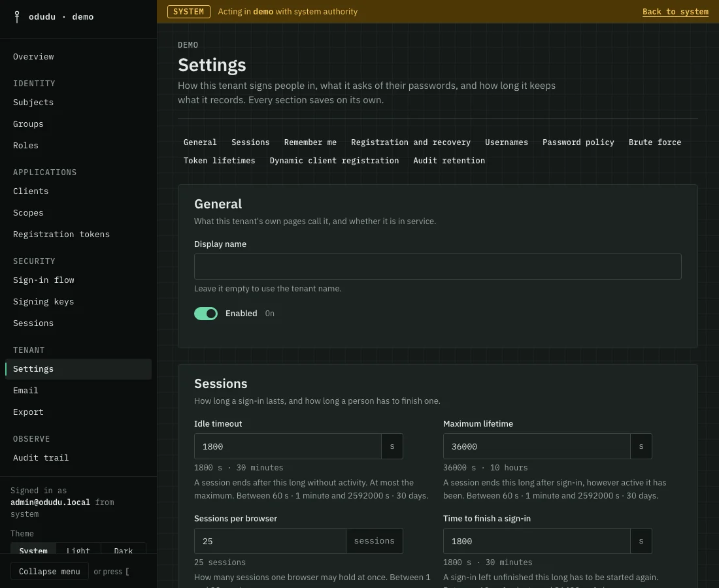Open Sessions in the Security sidebar section
The width and height of the screenshot is (719, 588).
coord(33,323)
